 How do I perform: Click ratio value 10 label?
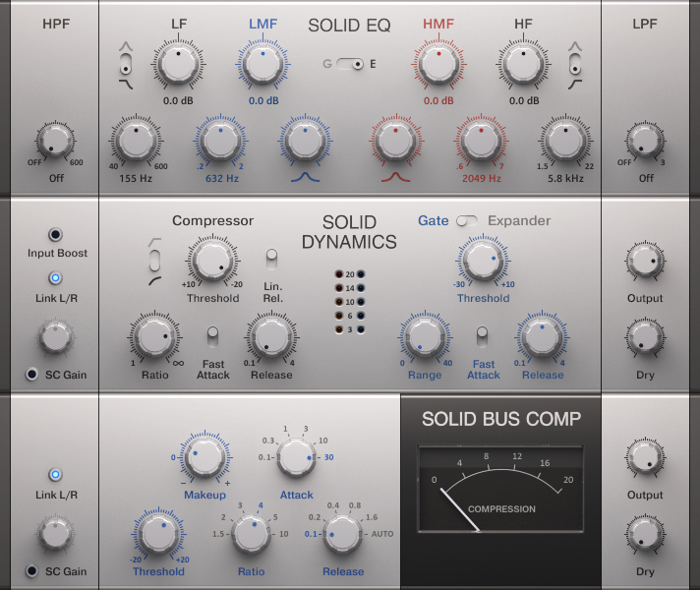point(283,534)
